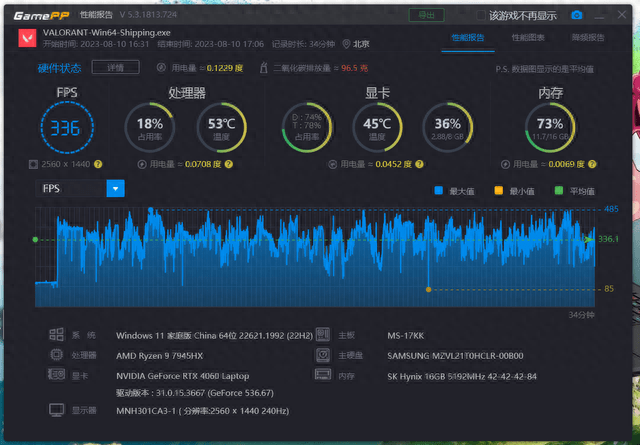Image resolution: width=640 pixels, height=445 pixels.
Task: Click processor power usage icon
Action: click(142, 164)
